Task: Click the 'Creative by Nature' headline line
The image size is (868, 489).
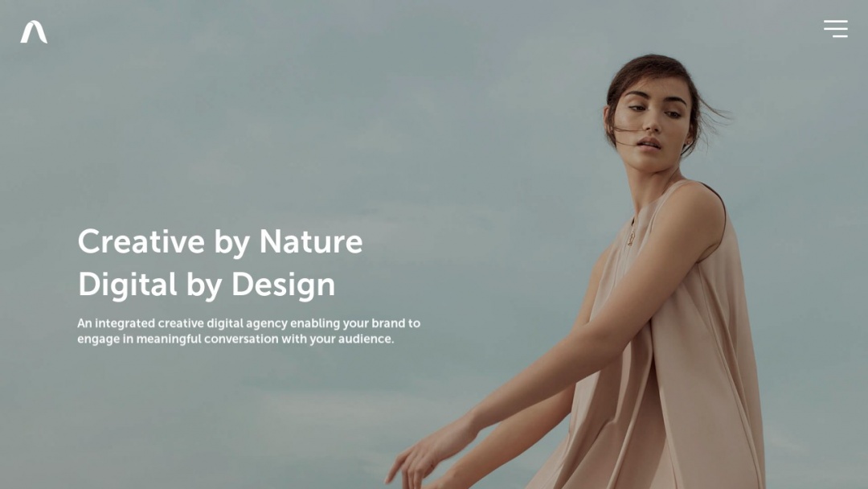Action: click(220, 242)
